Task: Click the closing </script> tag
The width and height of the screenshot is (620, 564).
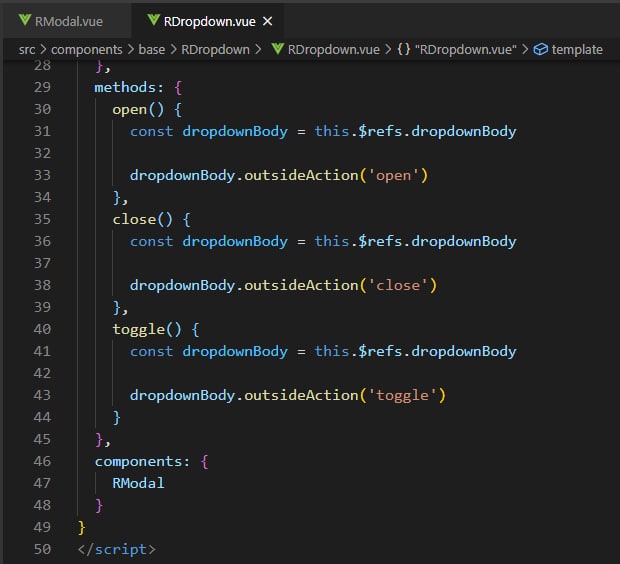Action: [117, 549]
